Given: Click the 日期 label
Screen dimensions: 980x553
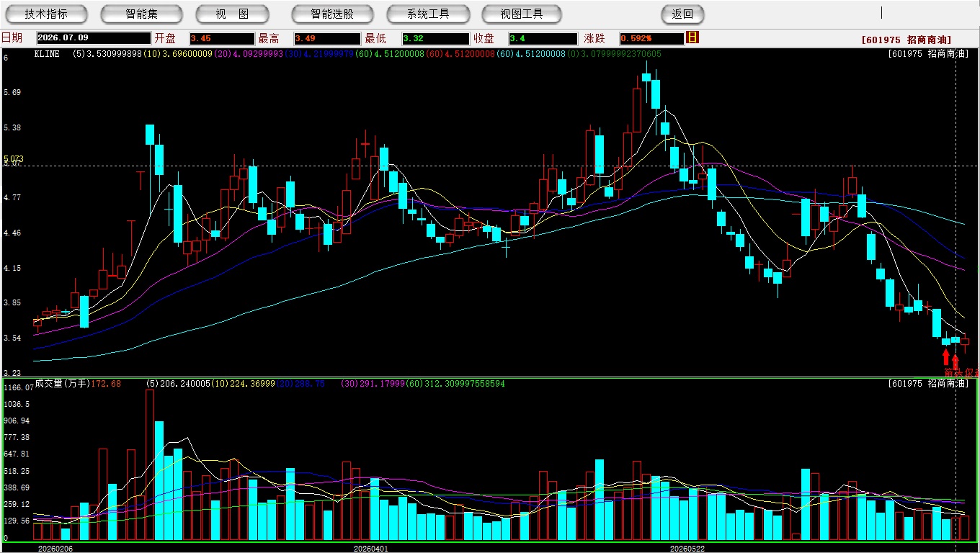Looking at the screenshot, I should [x=12, y=38].
